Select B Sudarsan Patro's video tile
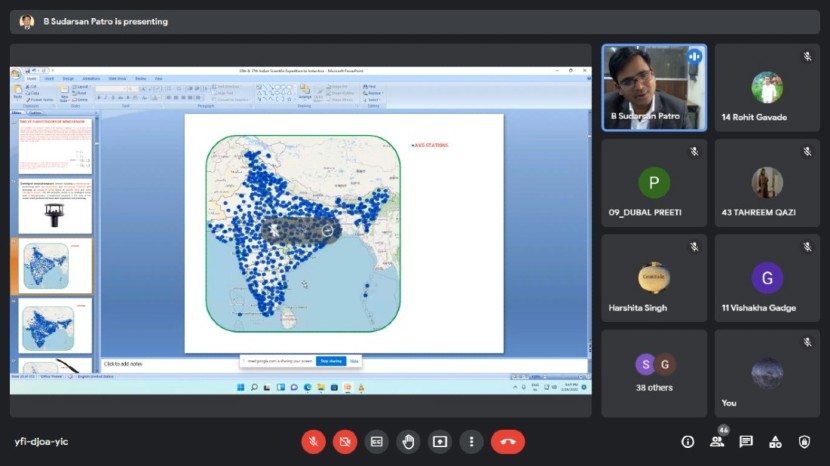The image size is (830, 466). pos(654,88)
